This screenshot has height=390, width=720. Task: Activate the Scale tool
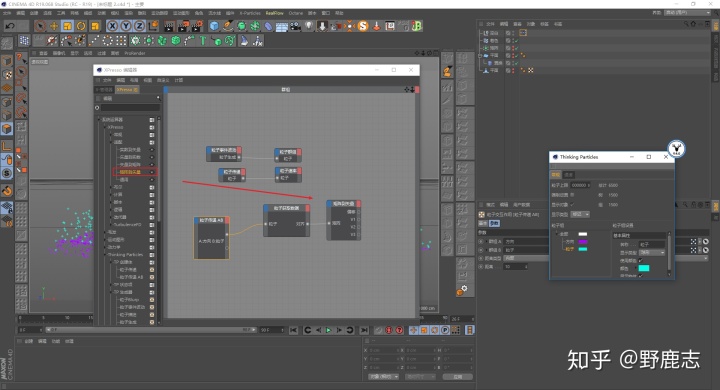tap(68, 26)
